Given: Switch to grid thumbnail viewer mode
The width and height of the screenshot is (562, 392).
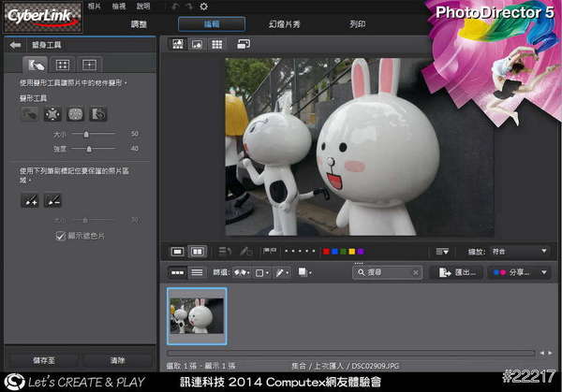Looking at the screenshot, I should (217, 44).
